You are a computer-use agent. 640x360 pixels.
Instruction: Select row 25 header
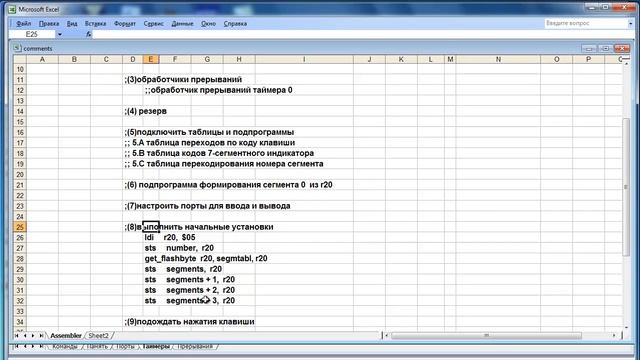pyautogui.click(x=20, y=227)
